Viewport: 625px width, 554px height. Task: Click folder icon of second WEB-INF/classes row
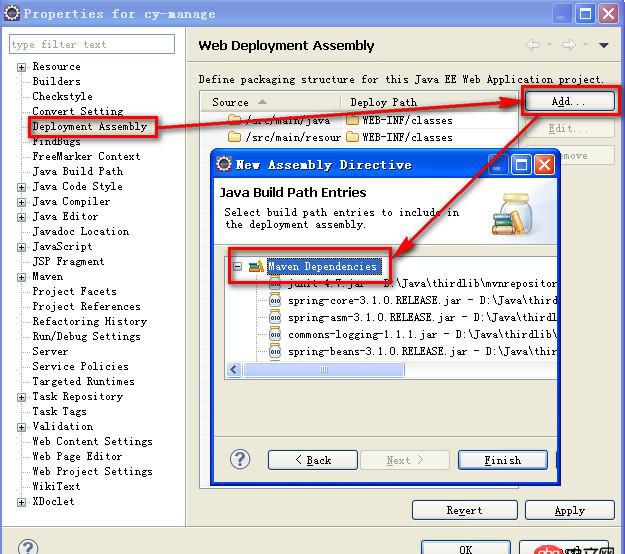point(352,137)
